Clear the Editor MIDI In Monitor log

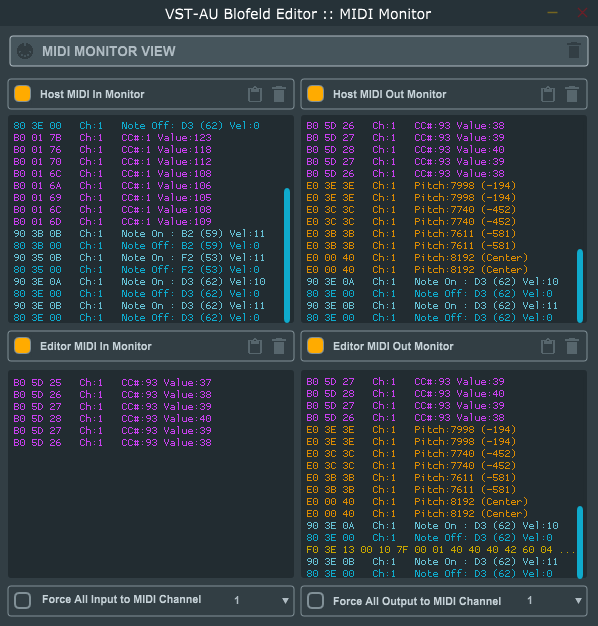pyautogui.click(x=279, y=346)
